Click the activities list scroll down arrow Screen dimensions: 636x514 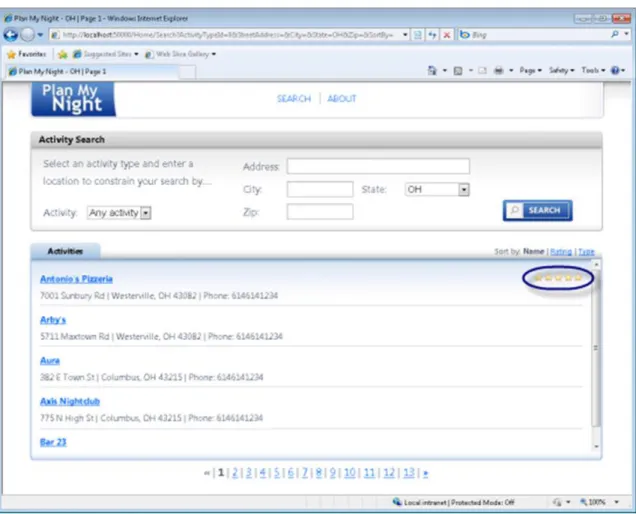(596, 446)
